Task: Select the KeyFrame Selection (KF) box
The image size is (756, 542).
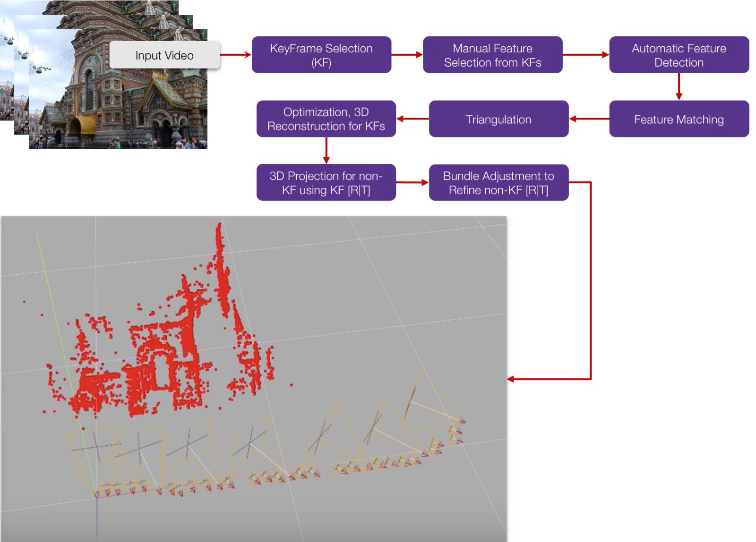Action: tap(321, 55)
